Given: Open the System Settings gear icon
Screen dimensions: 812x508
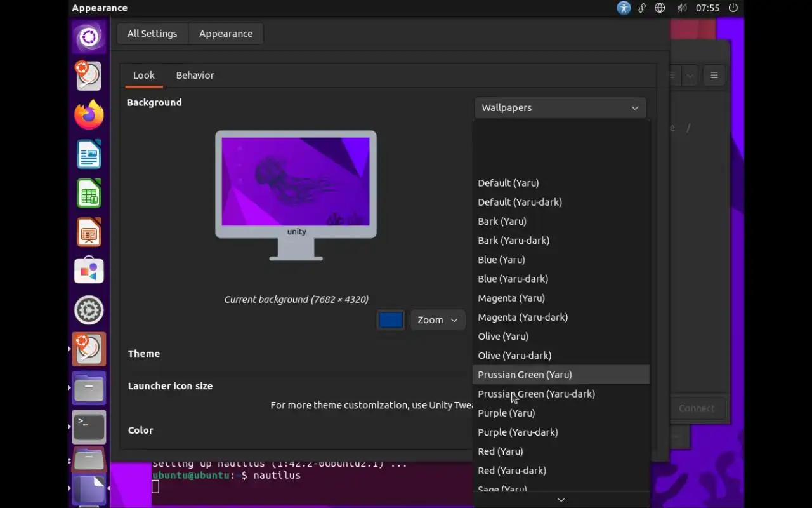Looking at the screenshot, I should 89,311.
